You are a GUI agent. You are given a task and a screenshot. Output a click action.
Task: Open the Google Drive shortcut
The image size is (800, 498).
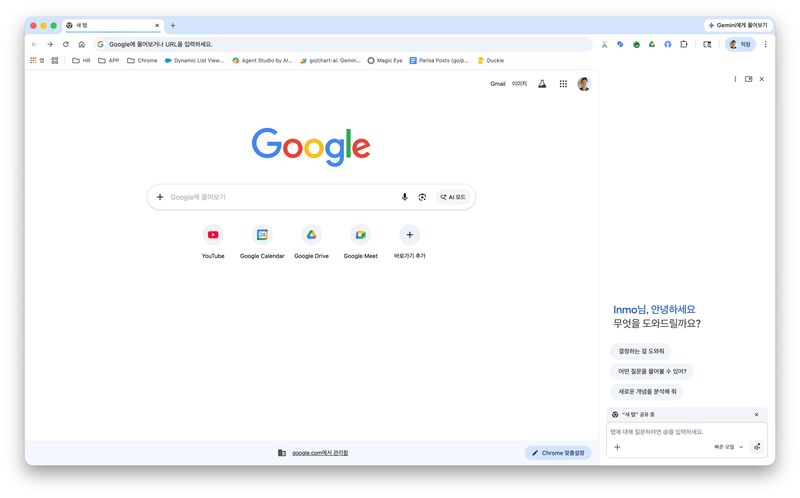click(311, 242)
